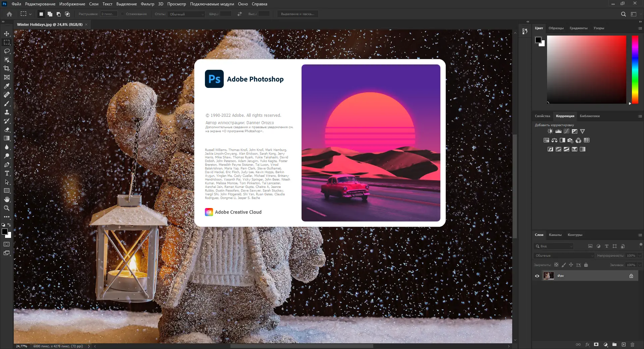The image size is (644, 349).
Task: Select the Lasso tool in the toolbar
Action: click(x=7, y=51)
